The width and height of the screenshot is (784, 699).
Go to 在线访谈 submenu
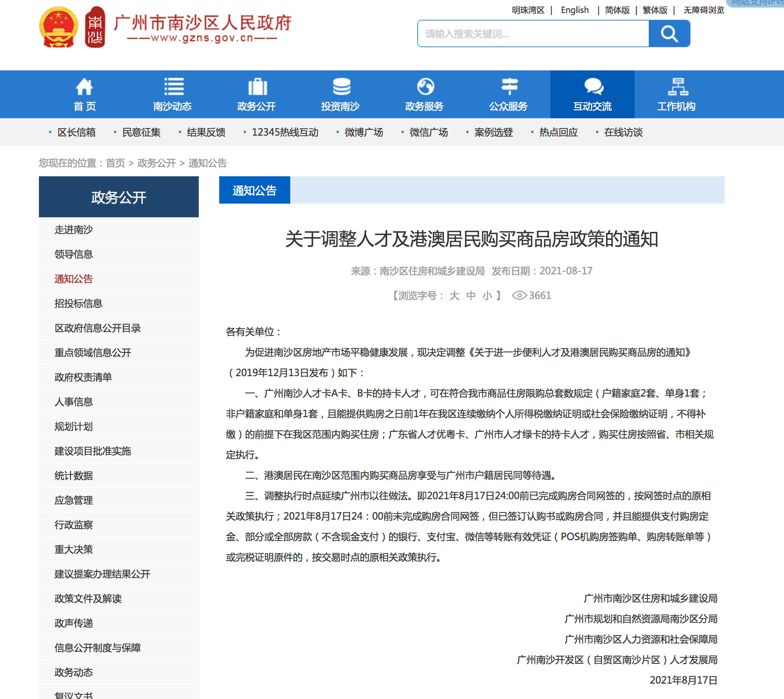(x=624, y=133)
